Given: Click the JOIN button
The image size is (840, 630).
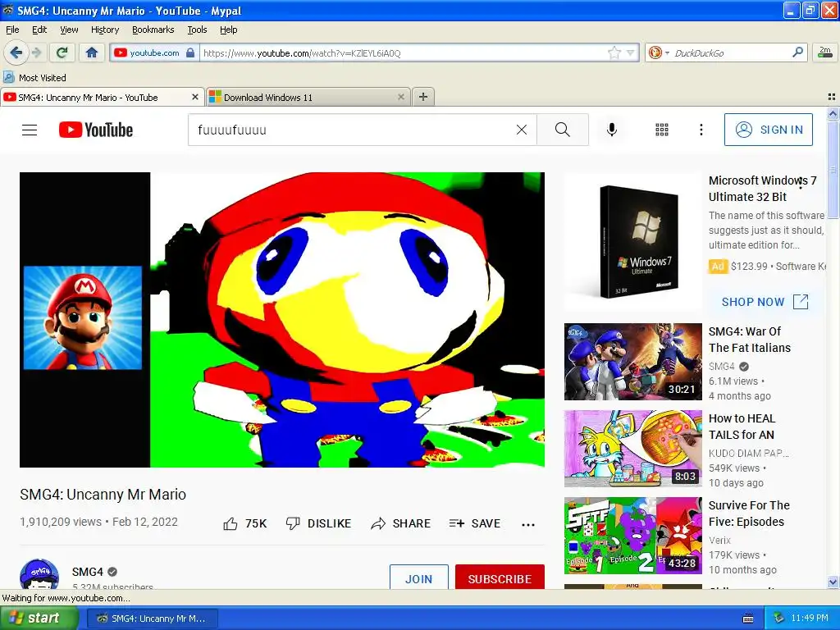Looking at the screenshot, I should click(419, 577).
